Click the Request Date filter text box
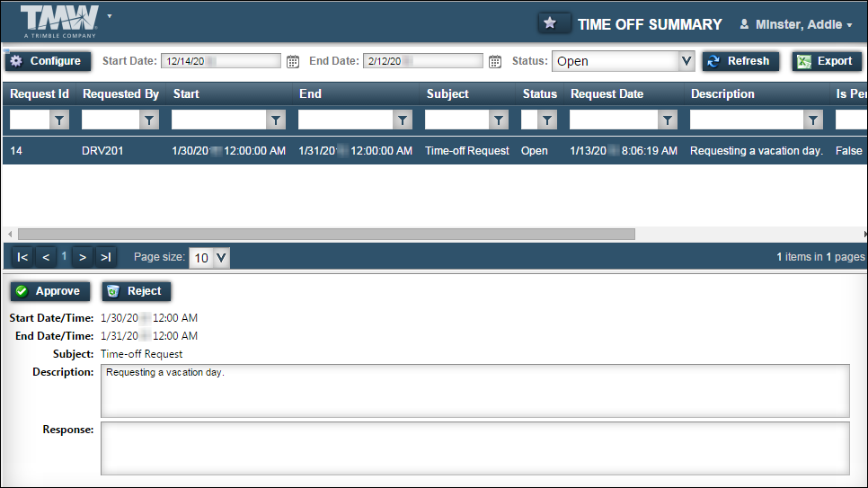This screenshot has width=868, height=488. tap(614, 120)
